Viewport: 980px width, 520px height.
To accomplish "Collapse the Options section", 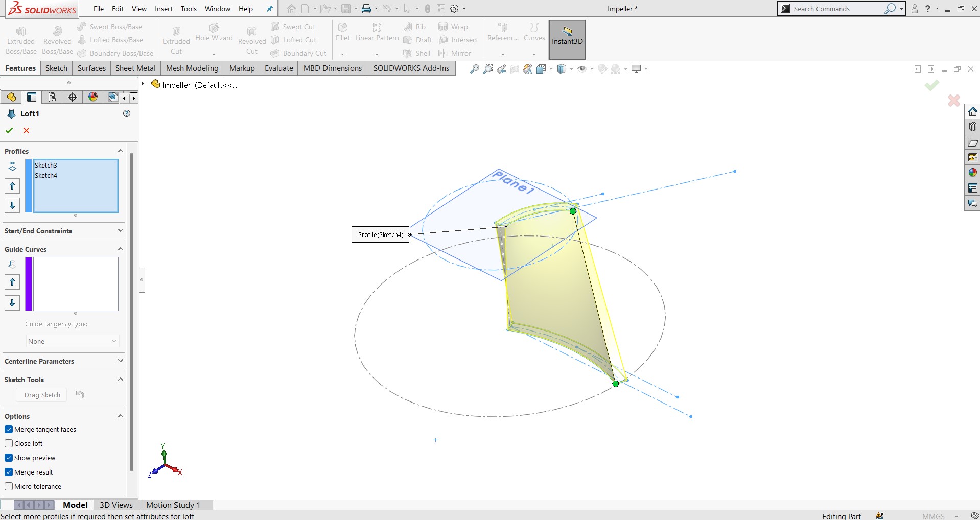I will coord(121,416).
